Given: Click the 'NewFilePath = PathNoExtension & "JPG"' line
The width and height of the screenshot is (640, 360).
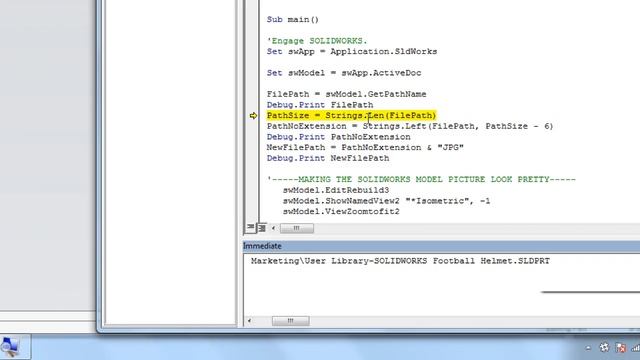Looking at the screenshot, I should pyautogui.click(x=365, y=147).
